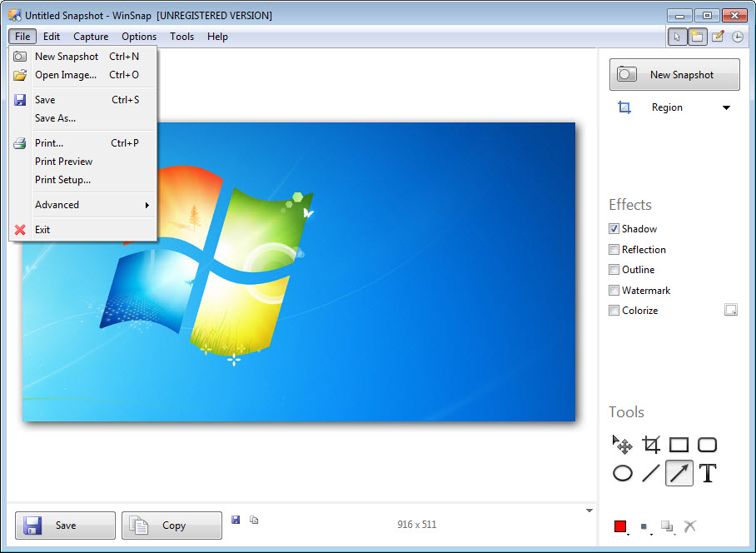Screen dimensions: 756x553
Task: Click the red X icon next to Exit
Action: click(x=20, y=230)
